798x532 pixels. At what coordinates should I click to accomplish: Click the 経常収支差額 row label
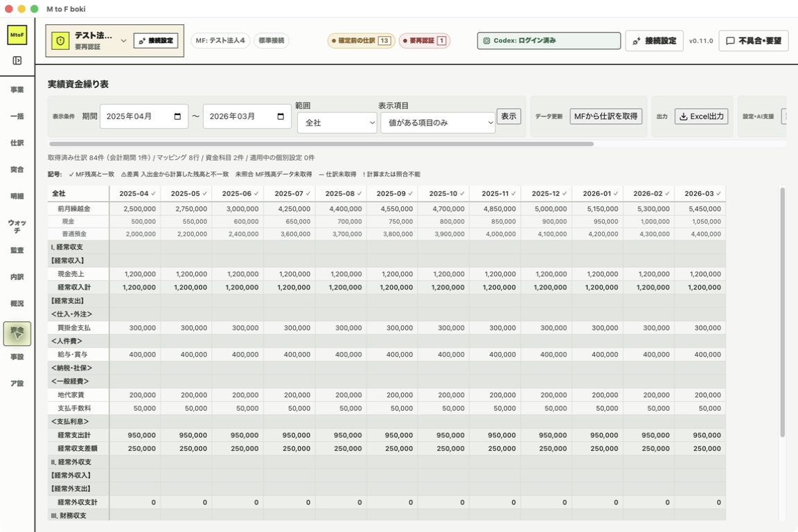[x=78, y=448]
